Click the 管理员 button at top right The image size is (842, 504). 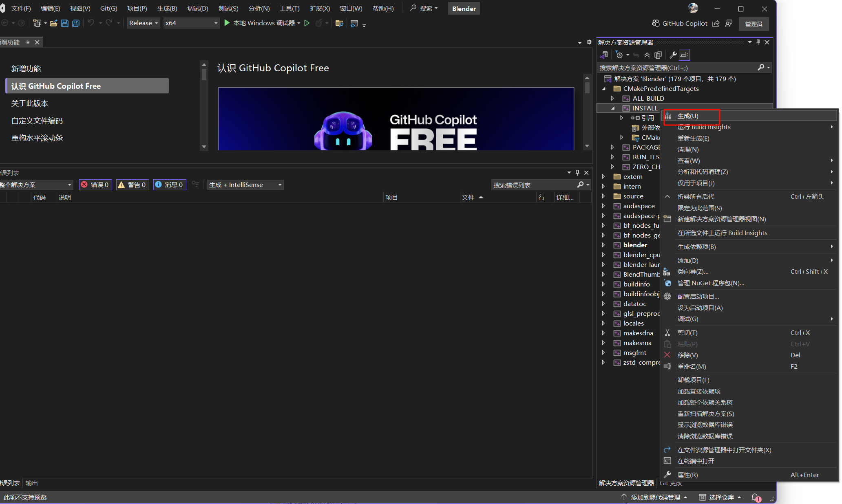click(754, 24)
